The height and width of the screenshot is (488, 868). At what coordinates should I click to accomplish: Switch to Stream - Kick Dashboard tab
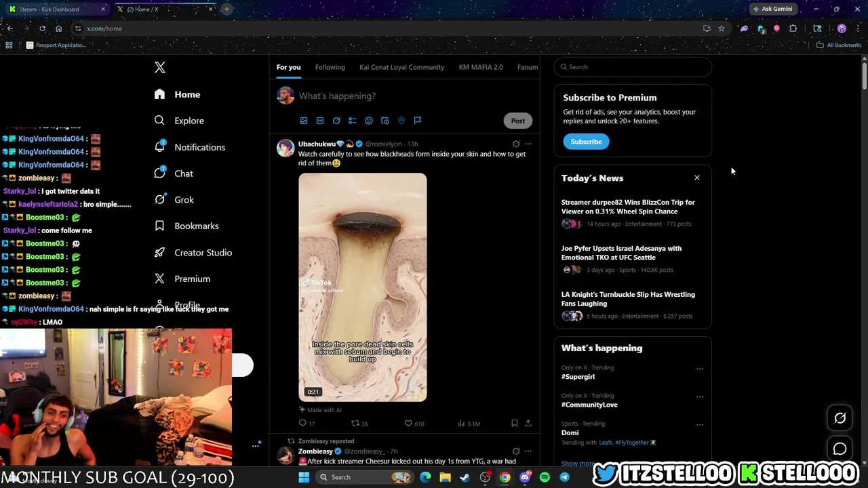pyautogui.click(x=57, y=9)
